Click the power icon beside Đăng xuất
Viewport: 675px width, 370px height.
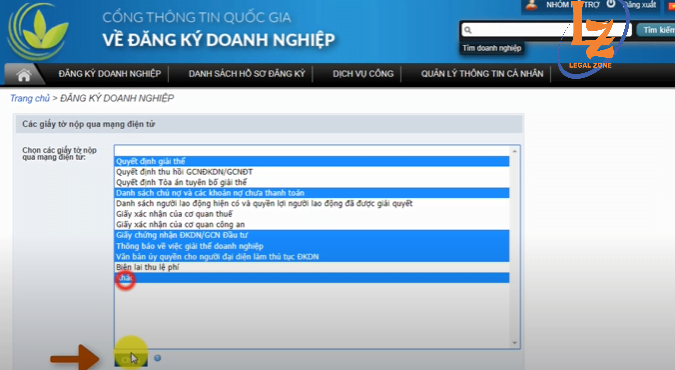611,4
